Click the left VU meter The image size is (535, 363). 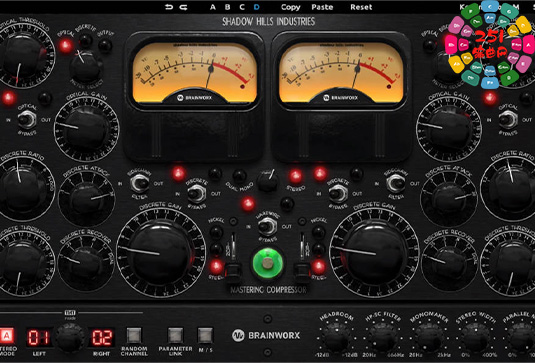pyautogui.click(x=194, y=73)
